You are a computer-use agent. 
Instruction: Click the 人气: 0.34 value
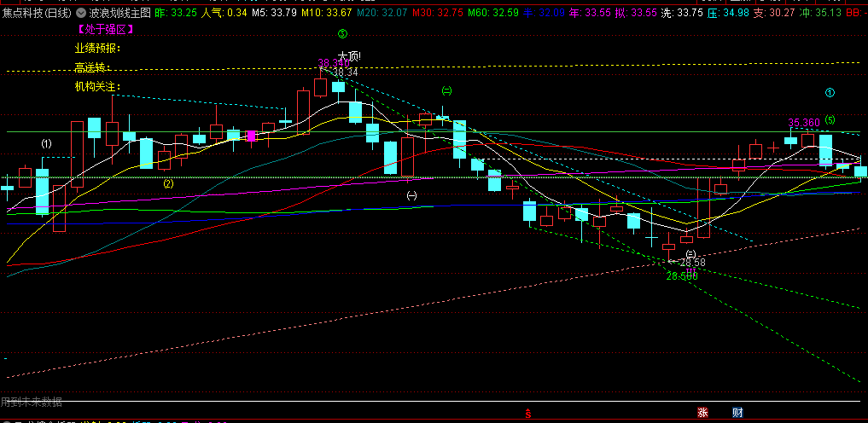click(224, 12)
